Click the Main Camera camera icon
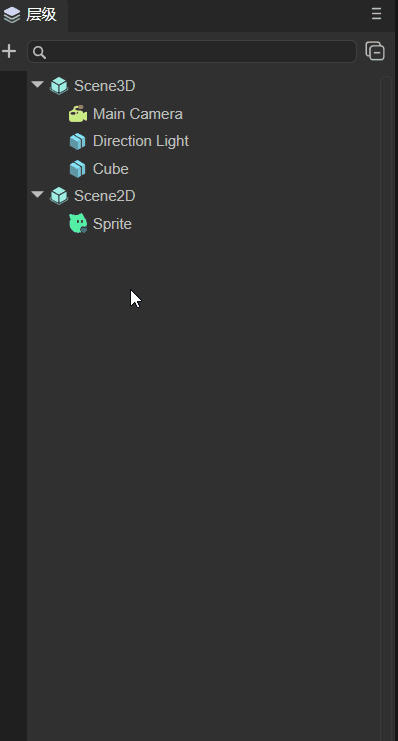398x741 pixels. (78, 114)
